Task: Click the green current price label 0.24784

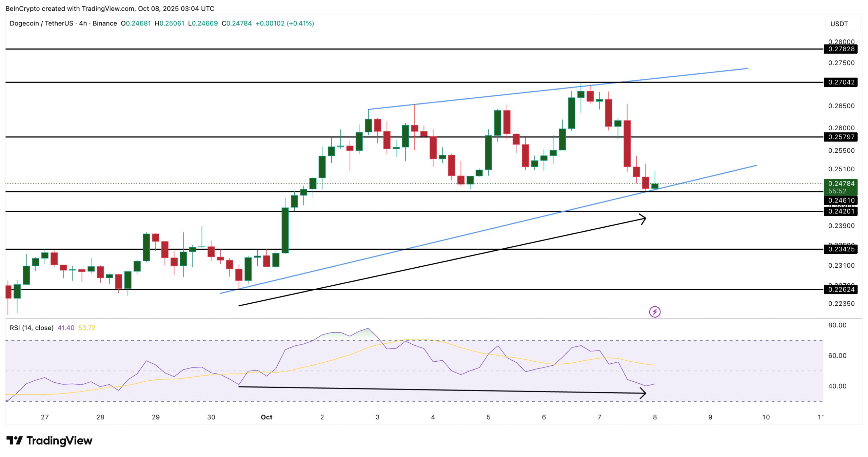Action: tap(840, 184)
